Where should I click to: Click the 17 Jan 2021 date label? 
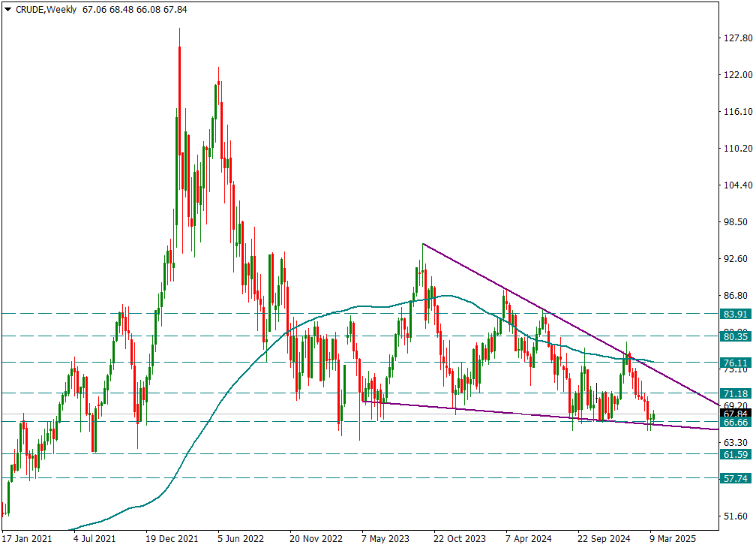[x=27, y=538]
